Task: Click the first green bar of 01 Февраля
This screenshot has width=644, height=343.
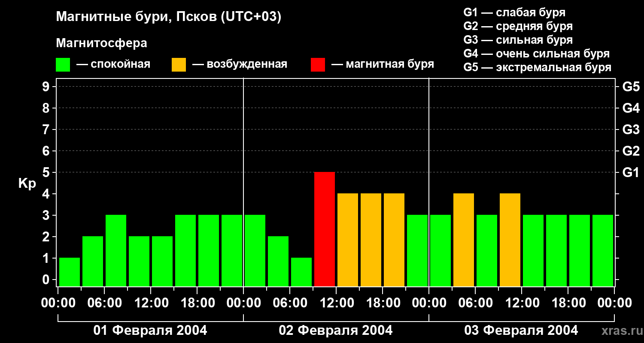Action: pos(70,272)
